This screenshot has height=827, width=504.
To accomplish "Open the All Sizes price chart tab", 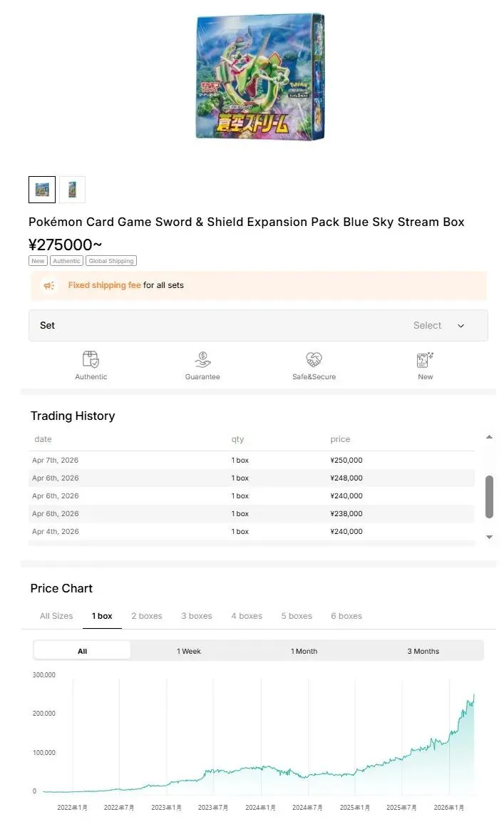I will click(56, 616).
